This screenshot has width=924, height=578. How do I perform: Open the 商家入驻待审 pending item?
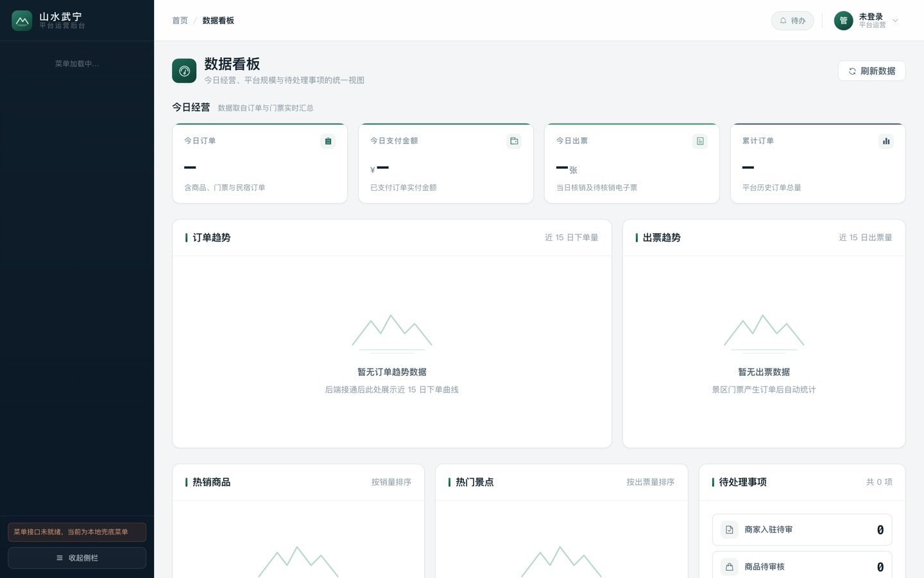pyautogui.click(x=802, y=530)
